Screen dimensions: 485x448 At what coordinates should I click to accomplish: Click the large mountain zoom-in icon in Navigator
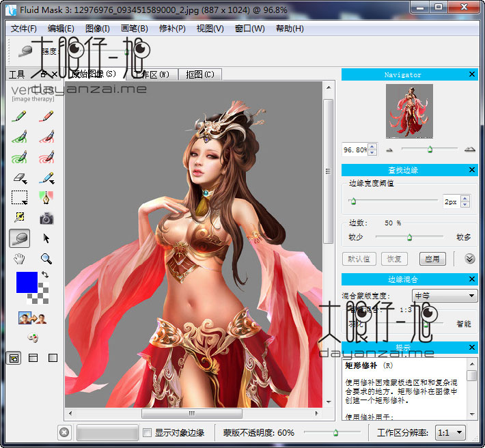point(469,150)
